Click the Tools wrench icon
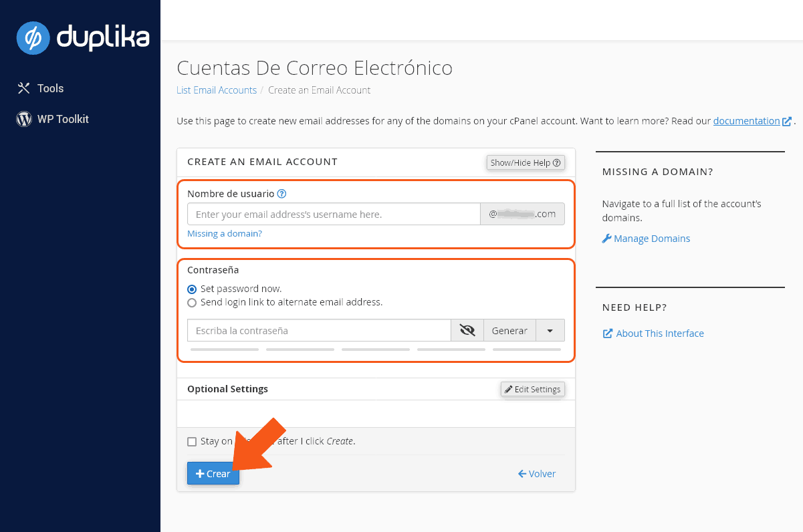Screen dimensions: 803x532 24,88
